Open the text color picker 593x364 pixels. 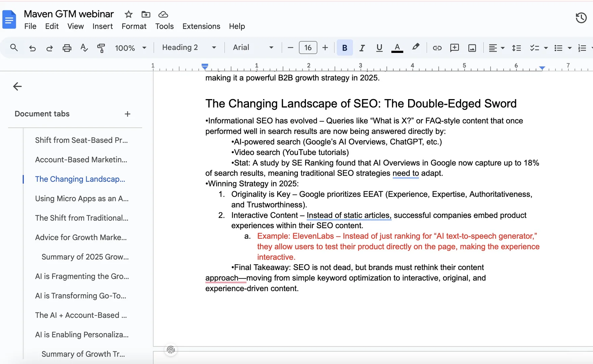click(x=397, y=48)
